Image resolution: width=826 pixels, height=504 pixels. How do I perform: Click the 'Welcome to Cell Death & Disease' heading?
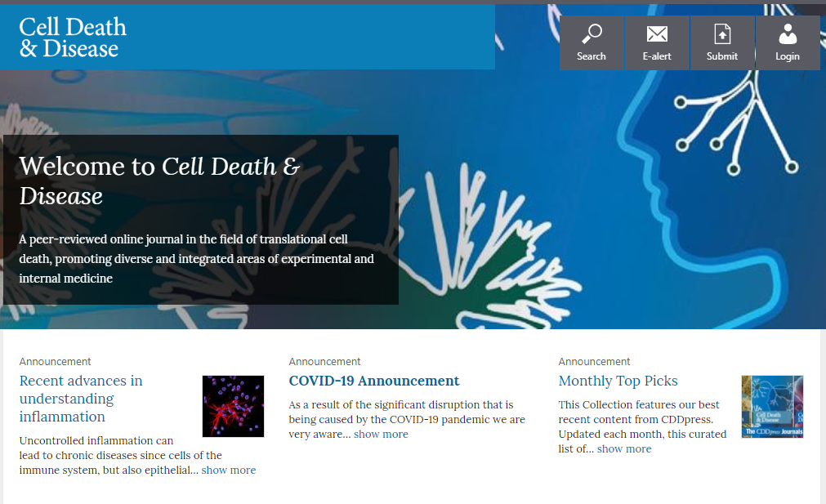pyautogui.click(x=159, y=181)
